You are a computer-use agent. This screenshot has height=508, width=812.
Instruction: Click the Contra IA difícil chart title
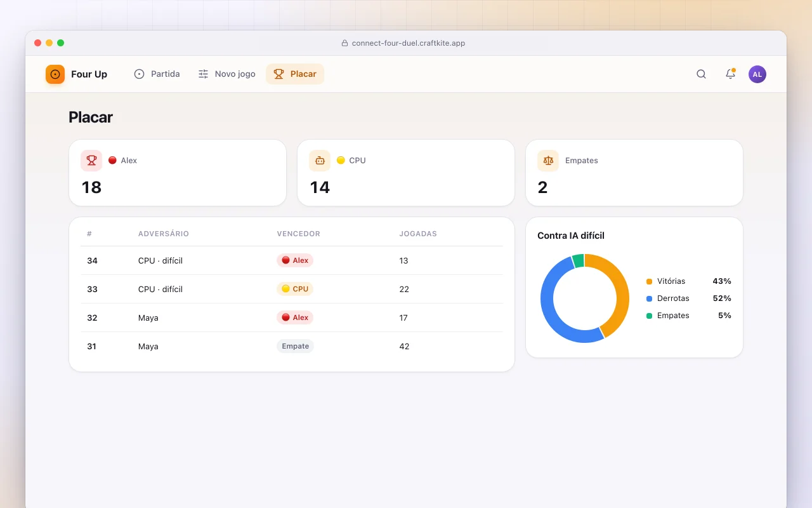[571, 236]
